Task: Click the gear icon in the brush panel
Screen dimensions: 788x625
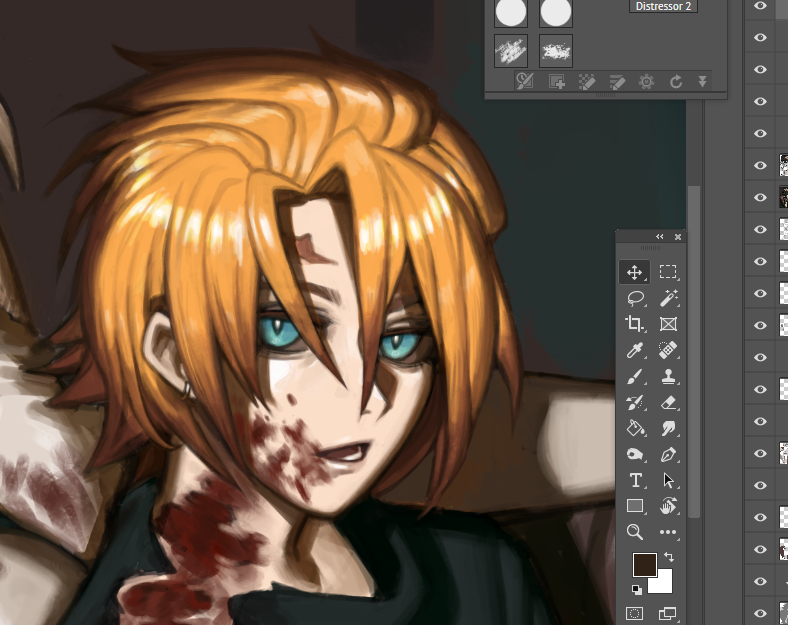Action: [646, 82]
